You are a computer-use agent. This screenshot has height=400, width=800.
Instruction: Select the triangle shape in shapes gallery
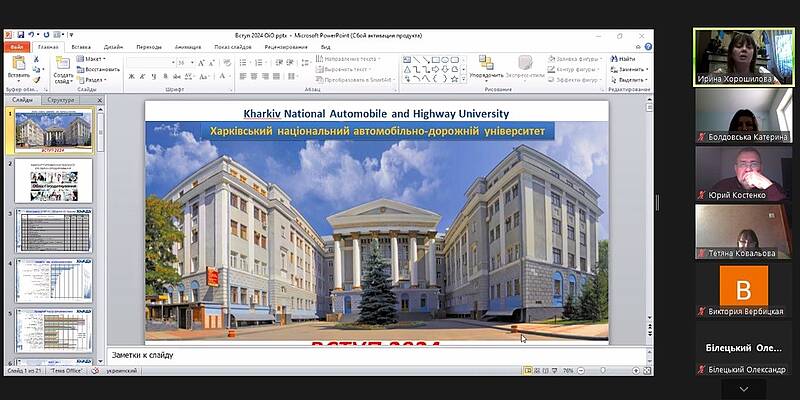coord(407,69)
